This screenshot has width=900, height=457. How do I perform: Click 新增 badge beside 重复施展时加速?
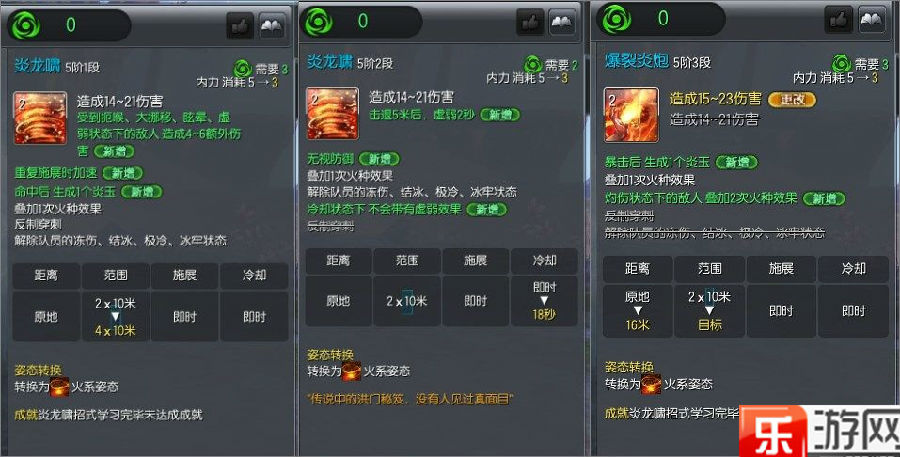pos(123,173)
